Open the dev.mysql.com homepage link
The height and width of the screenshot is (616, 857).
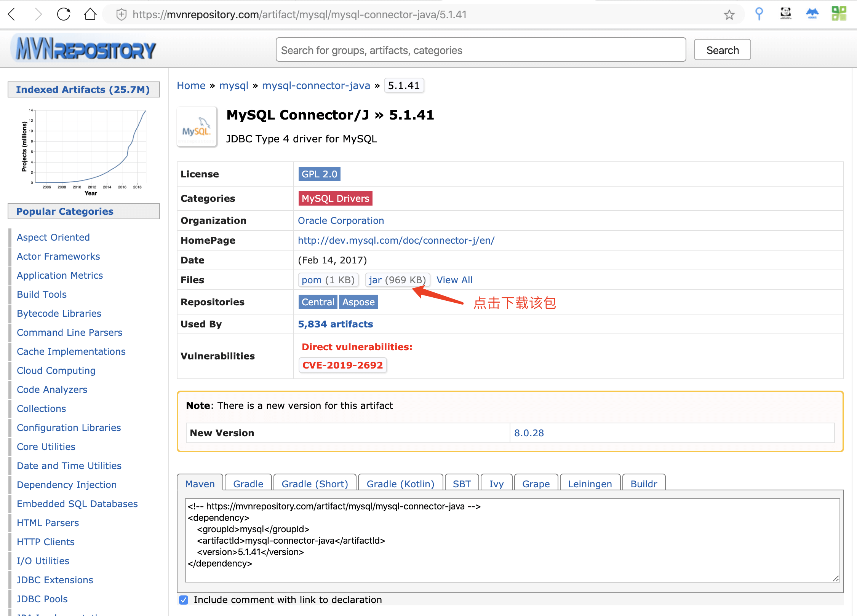[396, 240]
